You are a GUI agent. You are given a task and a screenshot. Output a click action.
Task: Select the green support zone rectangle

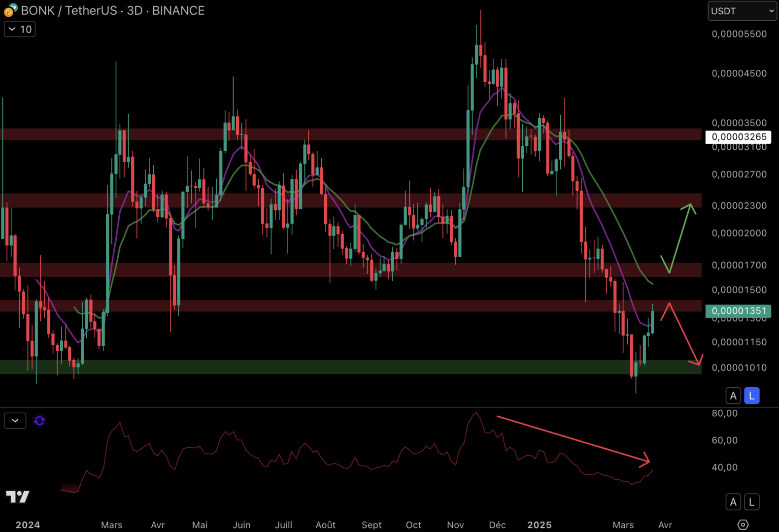click(345, 367)
